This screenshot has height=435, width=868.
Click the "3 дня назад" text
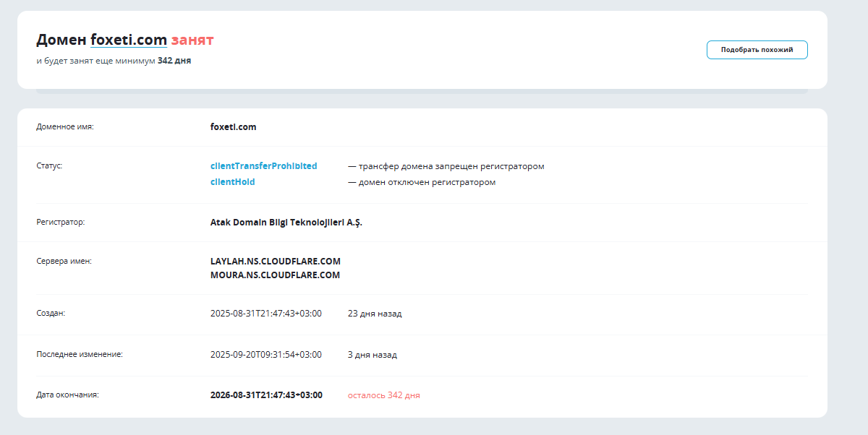(x=372, y=355)
